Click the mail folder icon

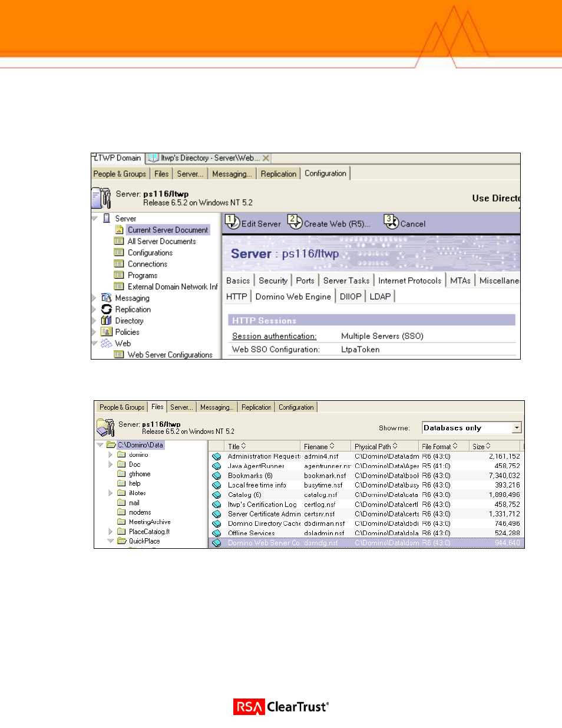(x=122, y=503)
